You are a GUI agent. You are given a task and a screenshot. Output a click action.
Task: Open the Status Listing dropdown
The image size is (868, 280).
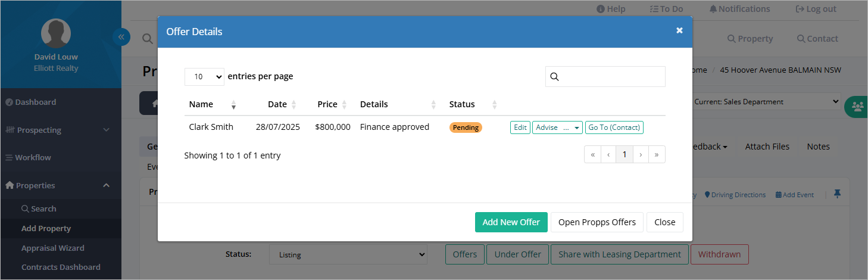pyautogui.click(x=348, y=254)
